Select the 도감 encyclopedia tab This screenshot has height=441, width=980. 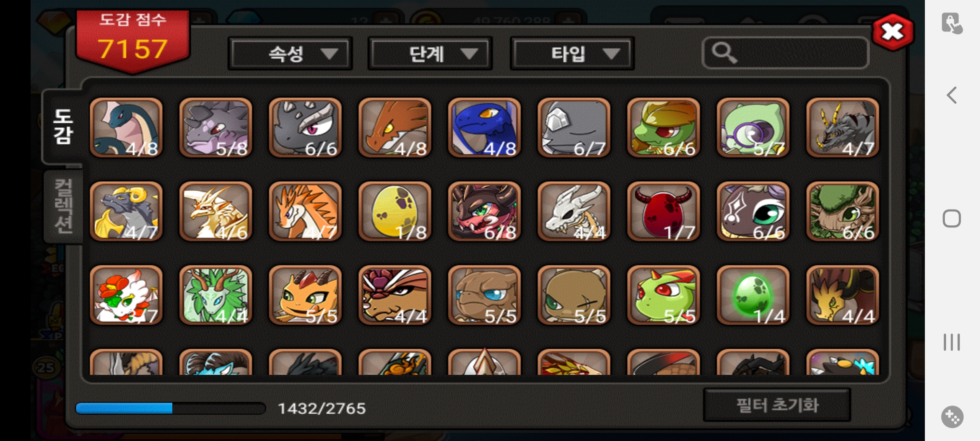[x=62, y=127]
